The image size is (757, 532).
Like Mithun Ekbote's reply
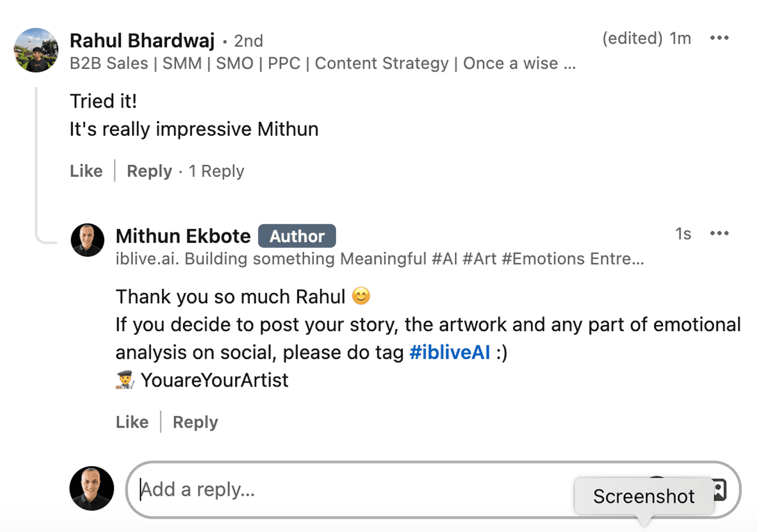132,422
